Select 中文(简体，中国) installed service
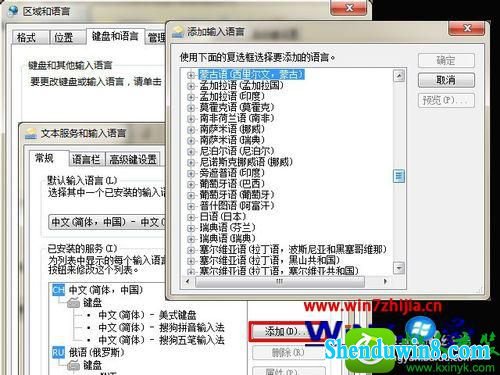 pos(106,290)
